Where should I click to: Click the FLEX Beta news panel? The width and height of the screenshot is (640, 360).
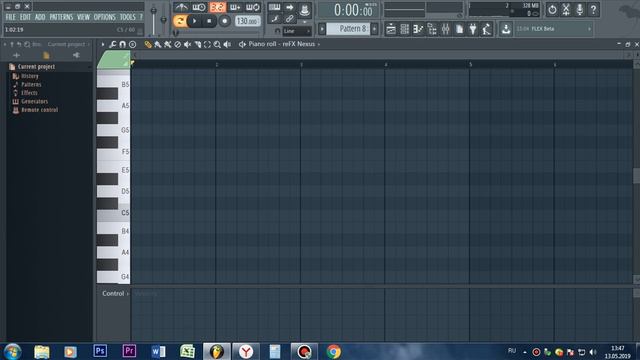[x=554, y=29]
